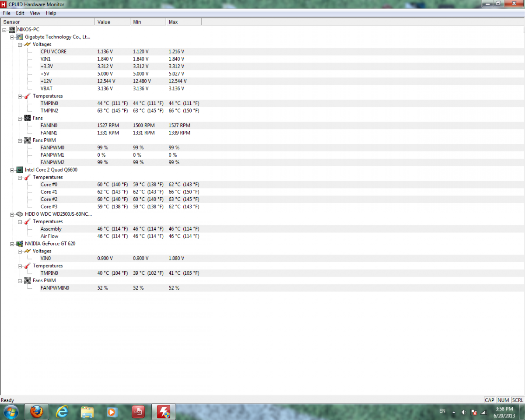The image size is (525, 420).
Task: Collapse the NIKOS-PC root node
Action: 4,30
